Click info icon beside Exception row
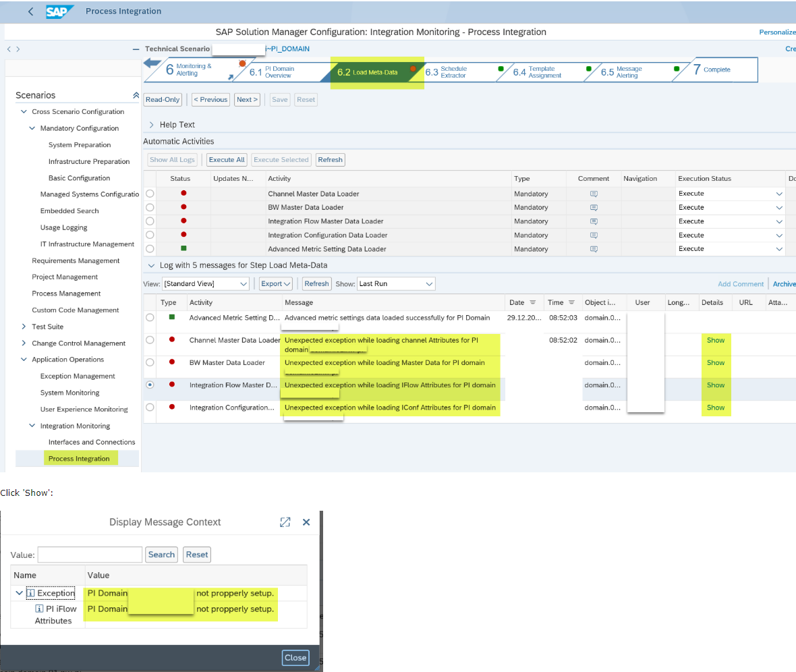Viewport: 796px width, 672px height. click(x=30, y=593)
